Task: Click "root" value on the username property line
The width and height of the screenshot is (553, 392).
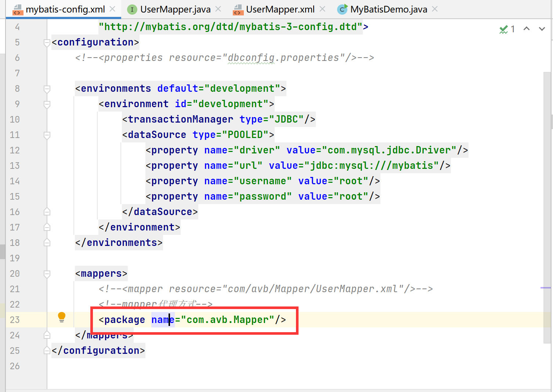Action: [351, 181]
